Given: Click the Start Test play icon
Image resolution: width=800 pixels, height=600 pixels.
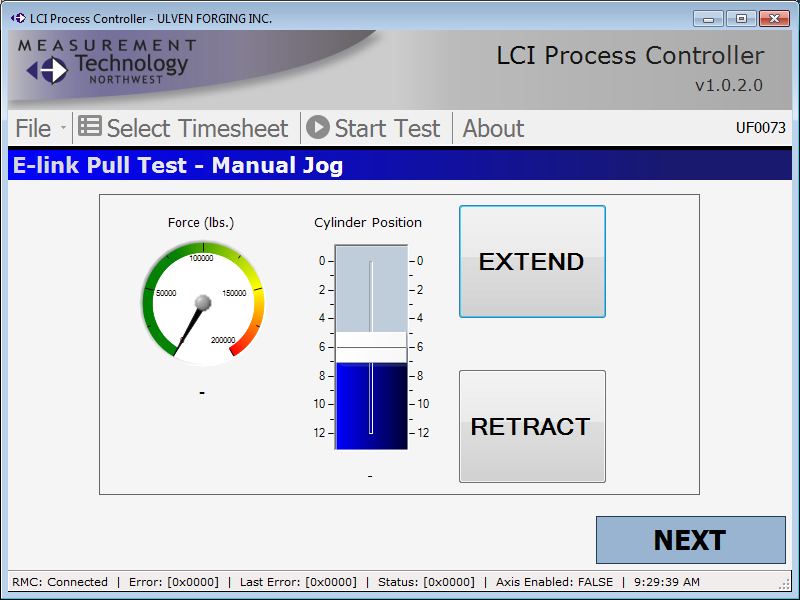Looking at the screenshot, I should click(318, 127).
